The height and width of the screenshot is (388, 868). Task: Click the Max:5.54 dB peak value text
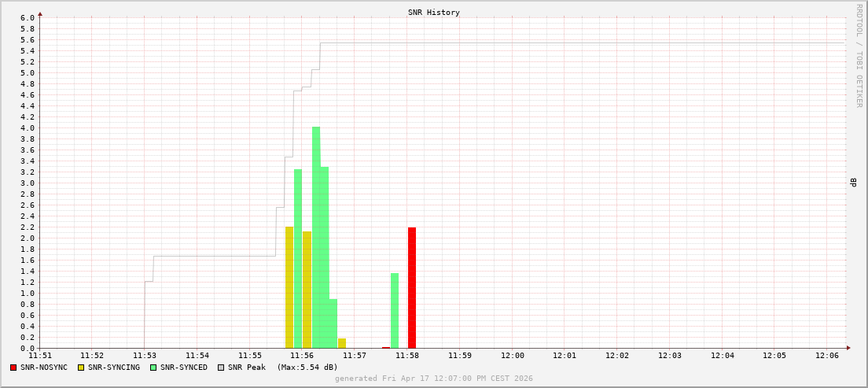(307, 368)
